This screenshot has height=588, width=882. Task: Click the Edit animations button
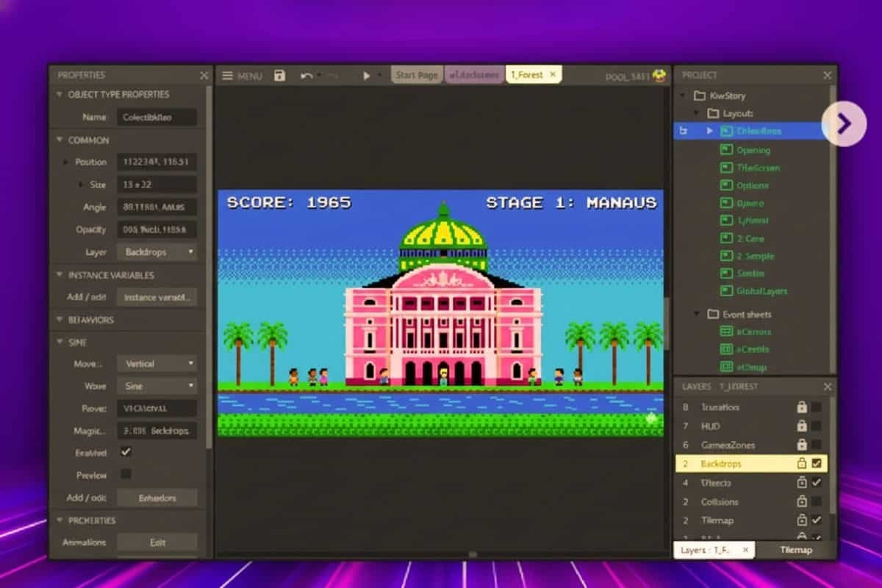click(x=157, y=542)
